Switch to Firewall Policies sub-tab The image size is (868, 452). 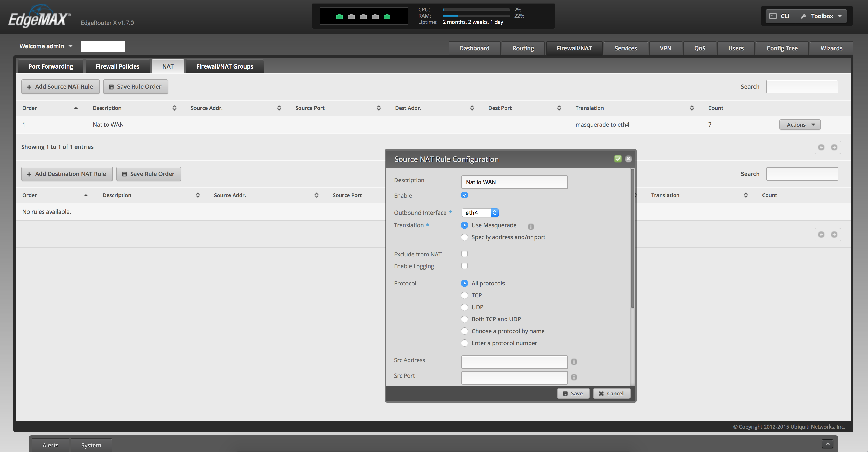pyautogui.click(x=117, y=66)
